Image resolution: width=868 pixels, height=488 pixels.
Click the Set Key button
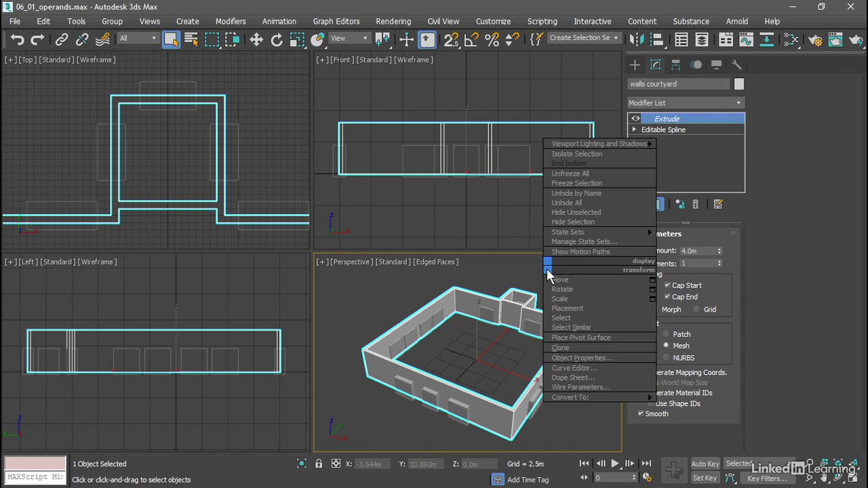705,479
